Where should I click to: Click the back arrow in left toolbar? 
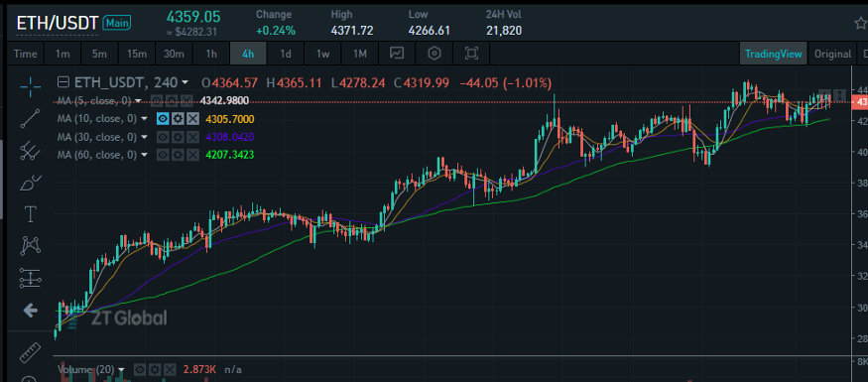[x=31, y=311]
